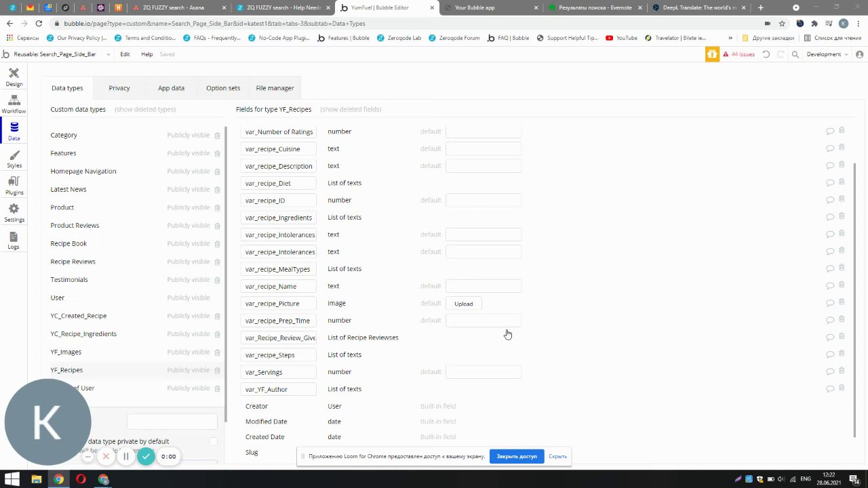Open Chrome extensions puzzle icon
This screenshot has width=868, height=488.
[814, 23]
